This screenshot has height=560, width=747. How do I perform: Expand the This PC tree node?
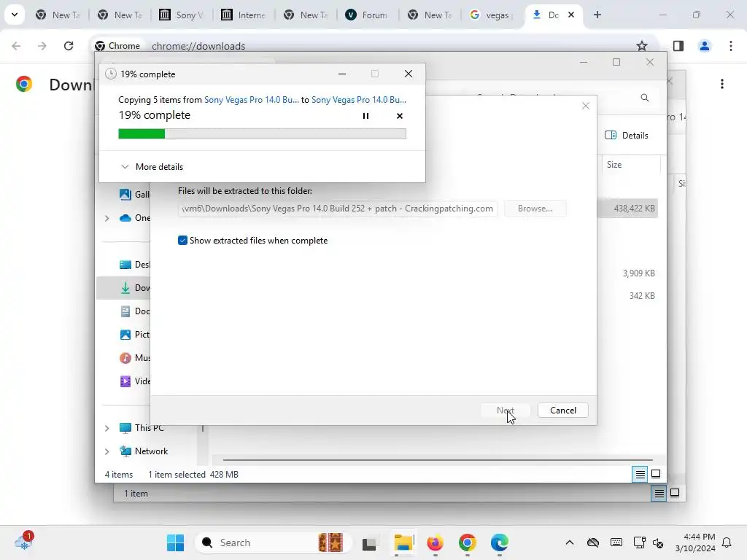coord(107,428)
